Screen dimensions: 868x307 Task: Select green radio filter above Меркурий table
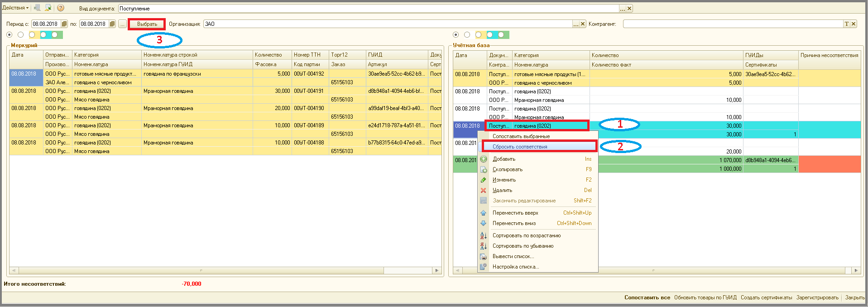pyautogui.click(x=55, y=35)
